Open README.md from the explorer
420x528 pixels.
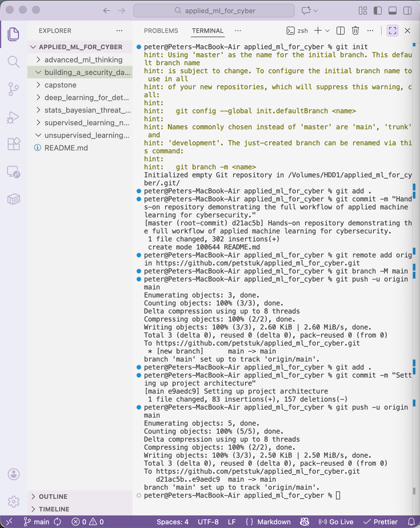(66, 148)
